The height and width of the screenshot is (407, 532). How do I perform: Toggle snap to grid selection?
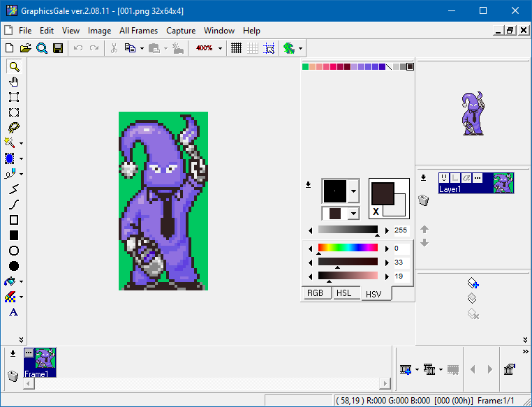pyautogui.click(x=269, y=48)
